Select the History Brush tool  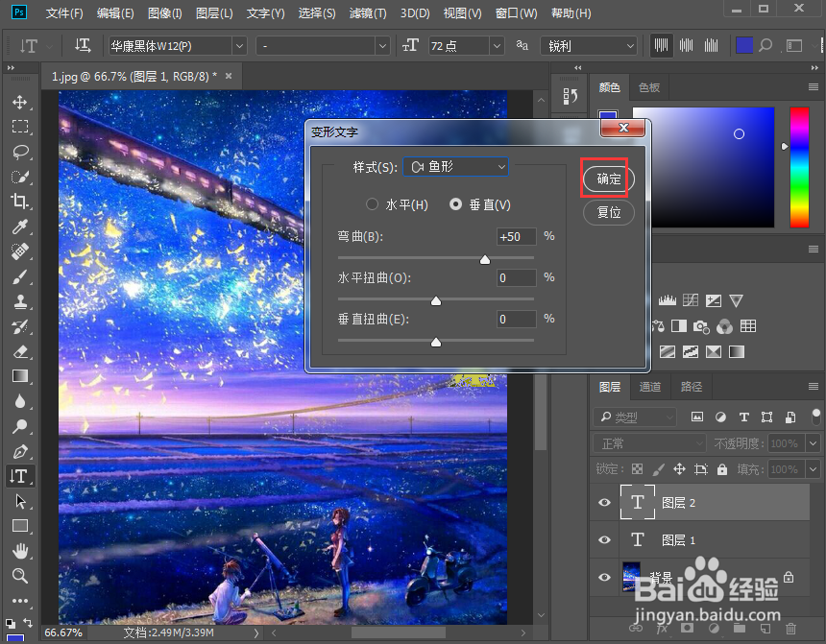20,326
